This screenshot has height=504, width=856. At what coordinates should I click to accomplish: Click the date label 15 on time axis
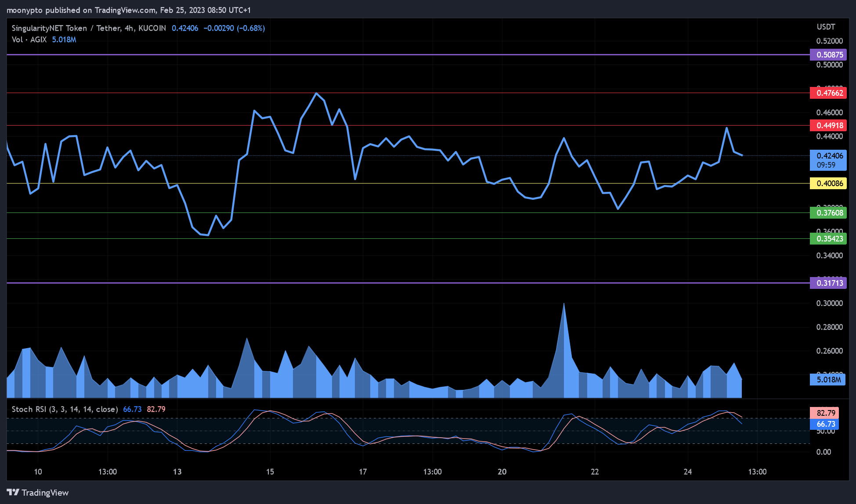pos(270,472)
